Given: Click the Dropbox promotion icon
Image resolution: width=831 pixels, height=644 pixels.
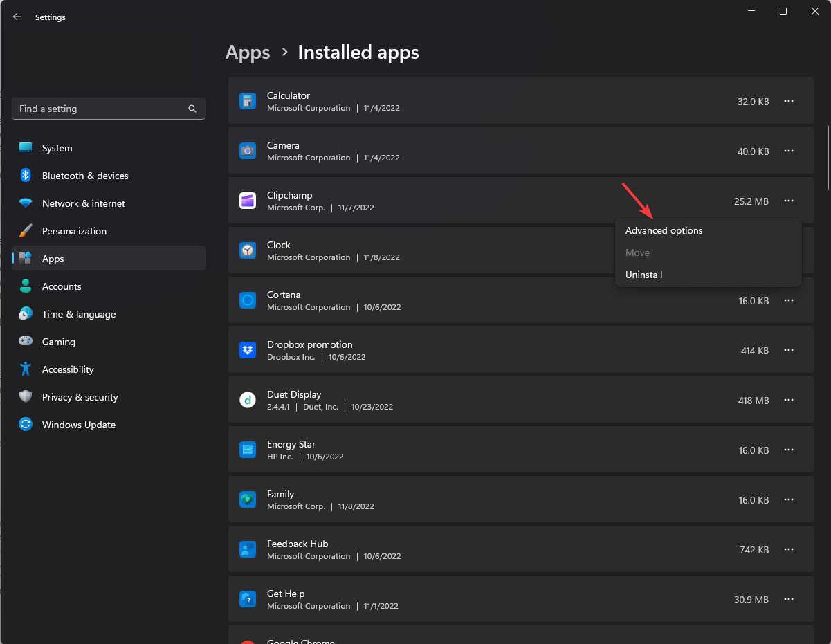Looking at the screenshot, I should point(248,350).
